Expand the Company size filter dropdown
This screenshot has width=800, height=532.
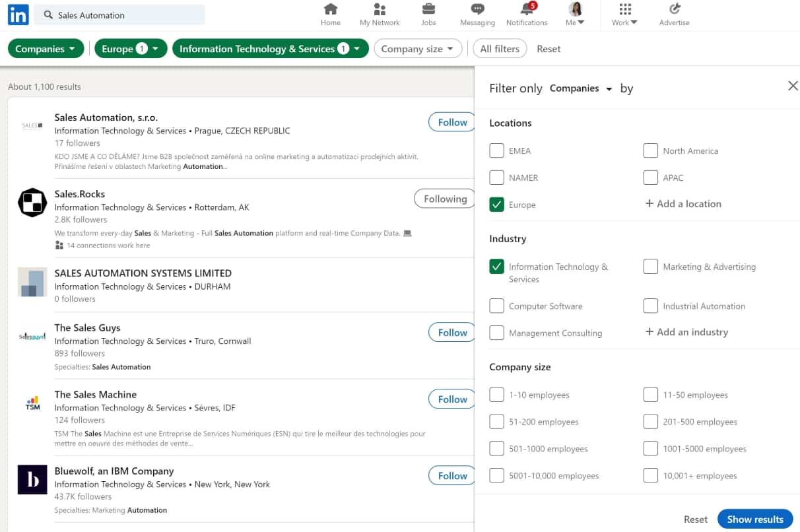(418, 49)
